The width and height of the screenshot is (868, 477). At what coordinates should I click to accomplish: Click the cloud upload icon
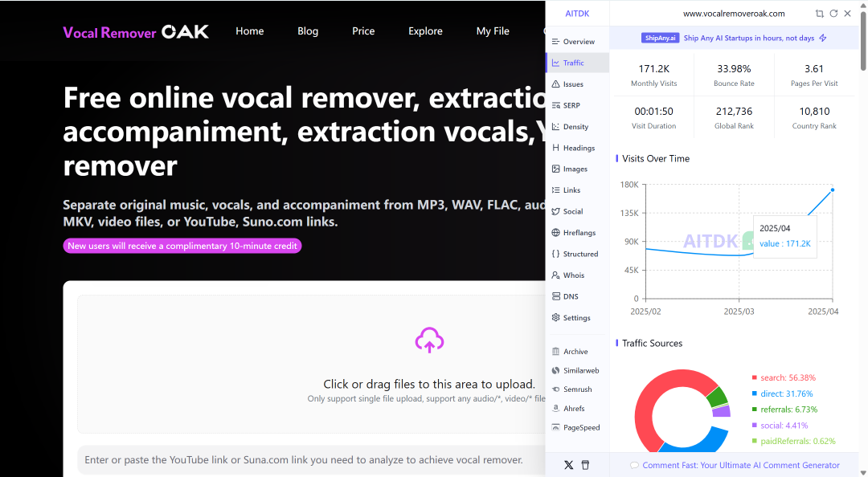429,340
